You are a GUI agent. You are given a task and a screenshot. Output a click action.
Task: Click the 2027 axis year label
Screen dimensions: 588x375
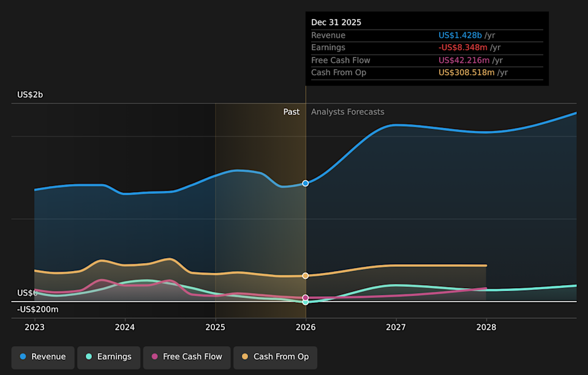(396, 327)
